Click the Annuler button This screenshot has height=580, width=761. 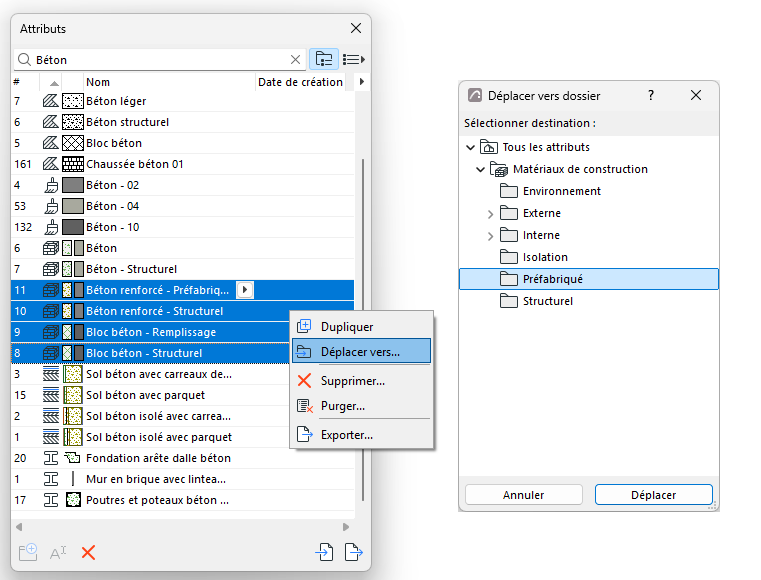click(x=524, y=495)
